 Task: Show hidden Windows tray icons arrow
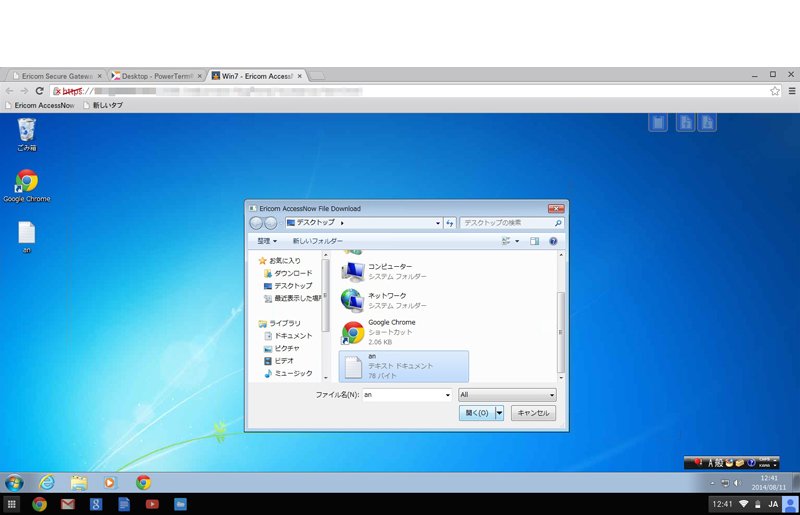click(x=712, y=483)
